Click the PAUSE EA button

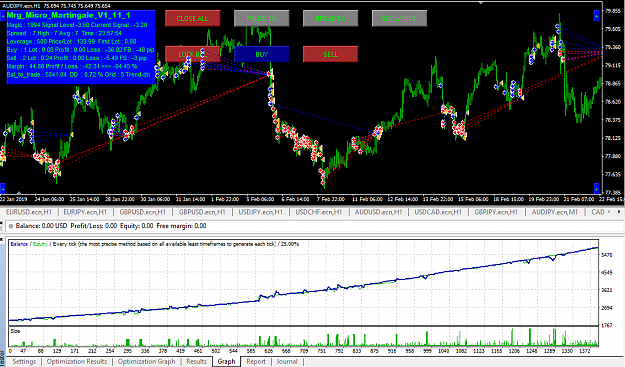coord(261,18)
